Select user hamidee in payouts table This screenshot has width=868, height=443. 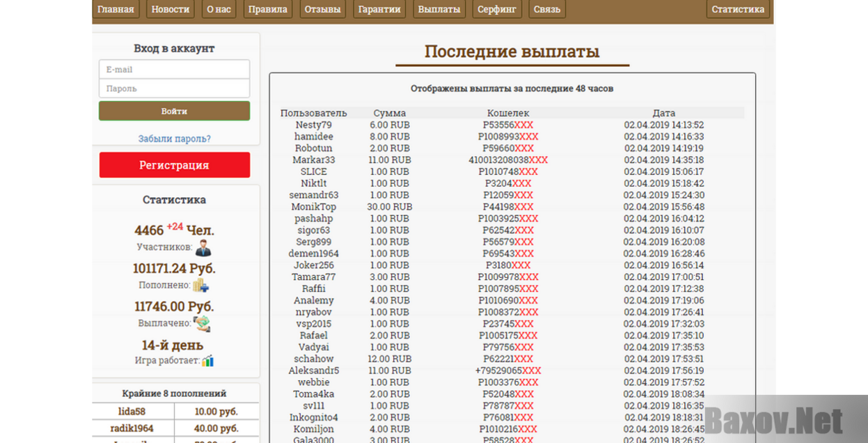click(313, 137)
